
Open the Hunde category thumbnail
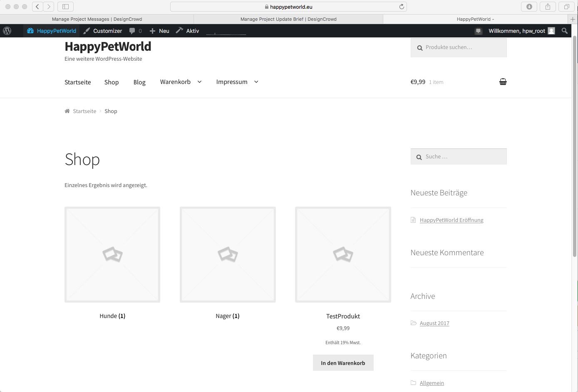coord(112,254)
